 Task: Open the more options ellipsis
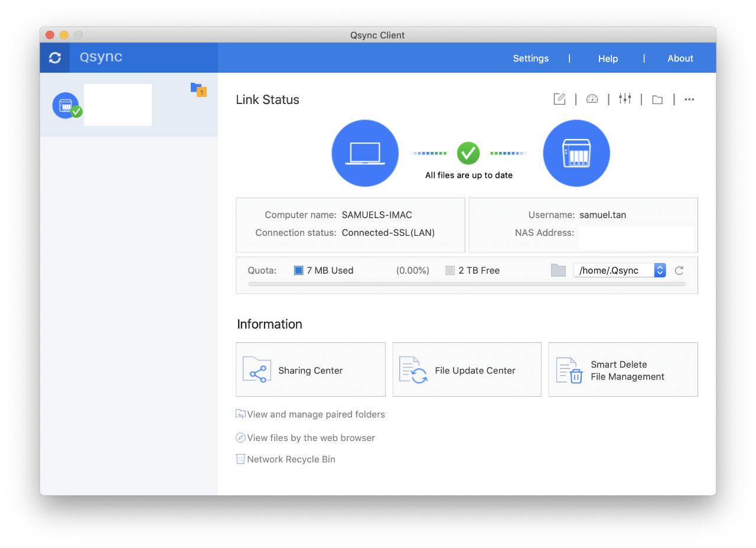coord(689,99)
